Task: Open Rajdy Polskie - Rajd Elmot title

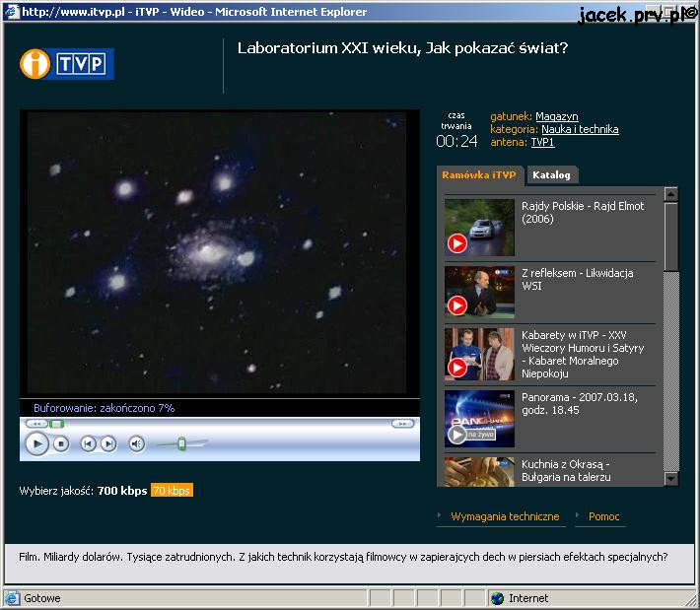Action: (583, 213)
